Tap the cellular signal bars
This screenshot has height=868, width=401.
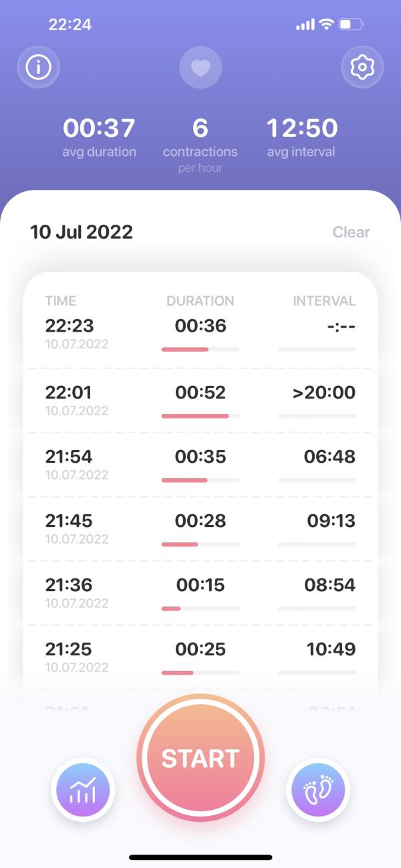tap(305, 25)
